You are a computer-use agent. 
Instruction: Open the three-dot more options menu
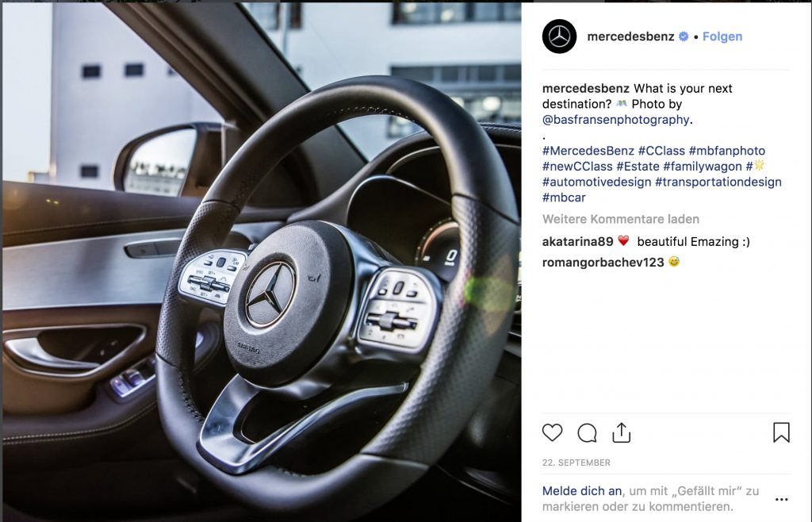781,499
